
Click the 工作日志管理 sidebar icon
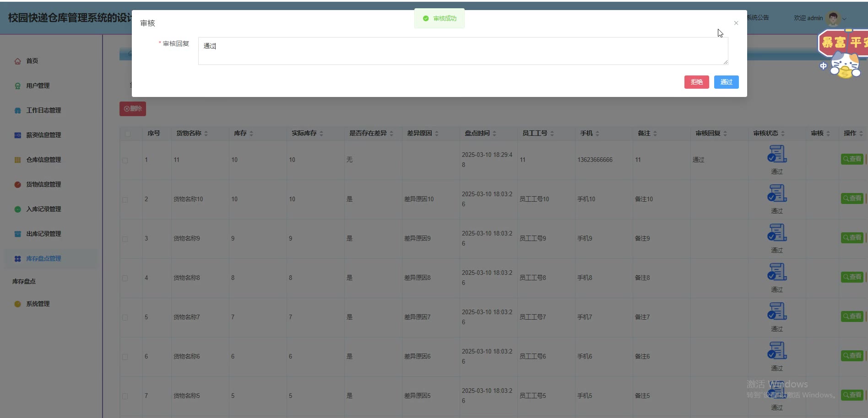point(17,111)
